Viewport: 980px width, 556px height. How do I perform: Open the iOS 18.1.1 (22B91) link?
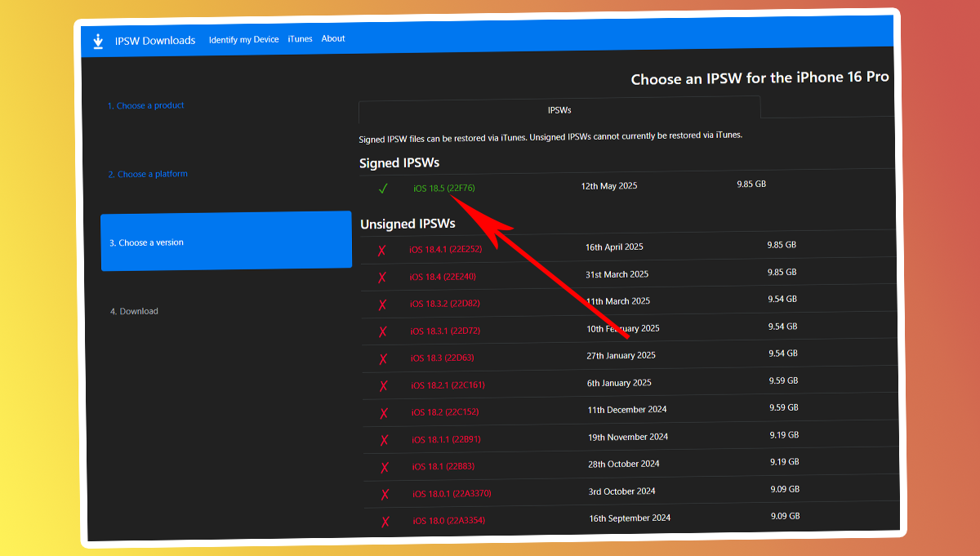447,439
